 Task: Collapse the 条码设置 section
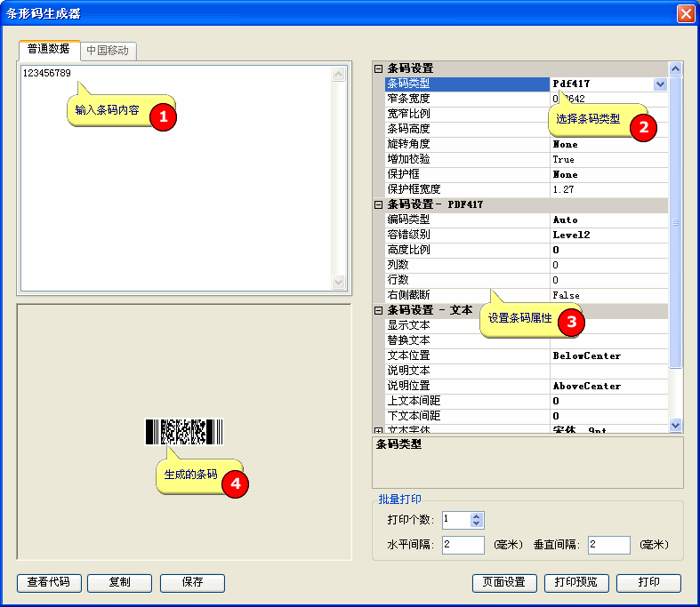click(x=378, y=68)
